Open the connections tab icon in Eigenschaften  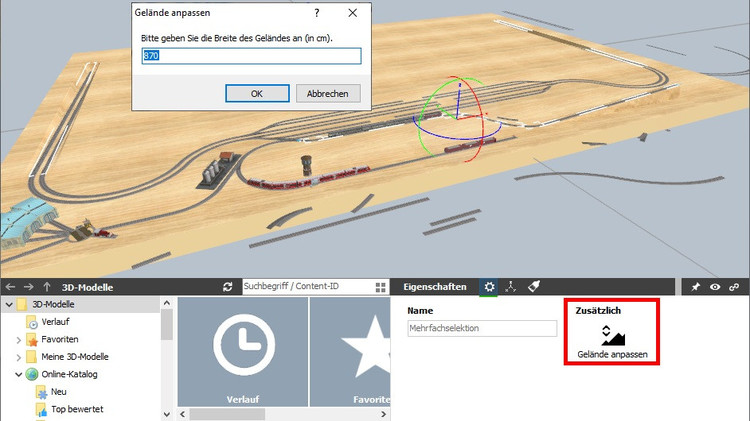[510, 287]
